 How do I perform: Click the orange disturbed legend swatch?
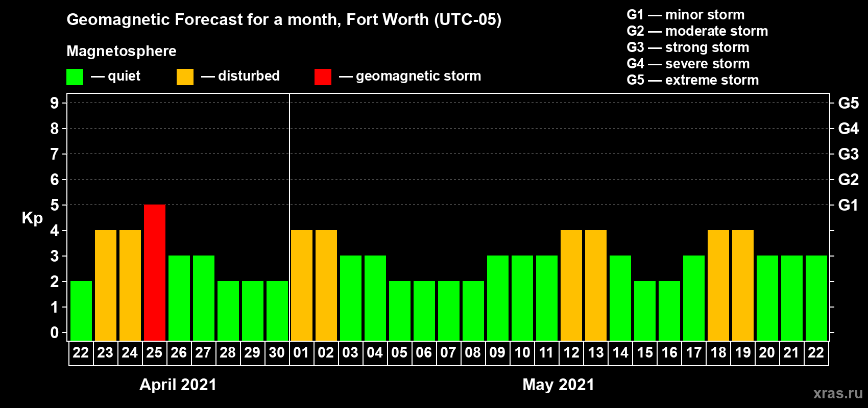[x=185, y=77]
